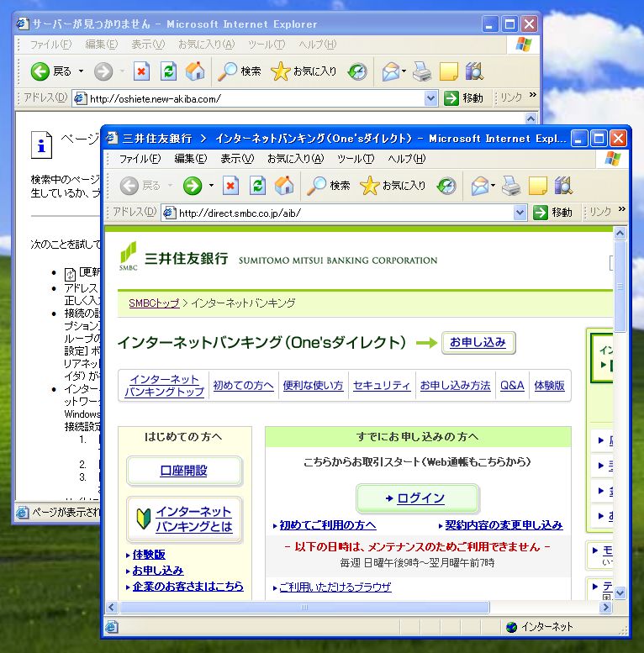
Task: Click the お申し込み button
Action: [478, 342]
